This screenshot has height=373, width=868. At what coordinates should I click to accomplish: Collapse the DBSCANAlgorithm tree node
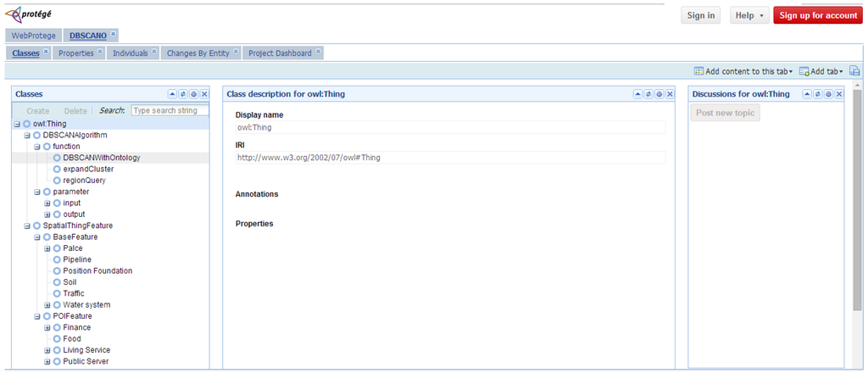coord(26,135)
